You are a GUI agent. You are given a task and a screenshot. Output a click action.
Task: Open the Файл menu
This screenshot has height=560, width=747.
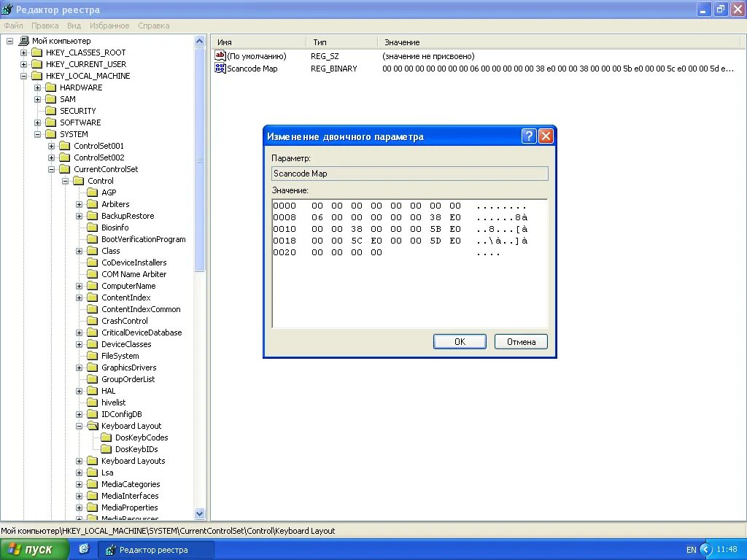(x=13, y=26)
